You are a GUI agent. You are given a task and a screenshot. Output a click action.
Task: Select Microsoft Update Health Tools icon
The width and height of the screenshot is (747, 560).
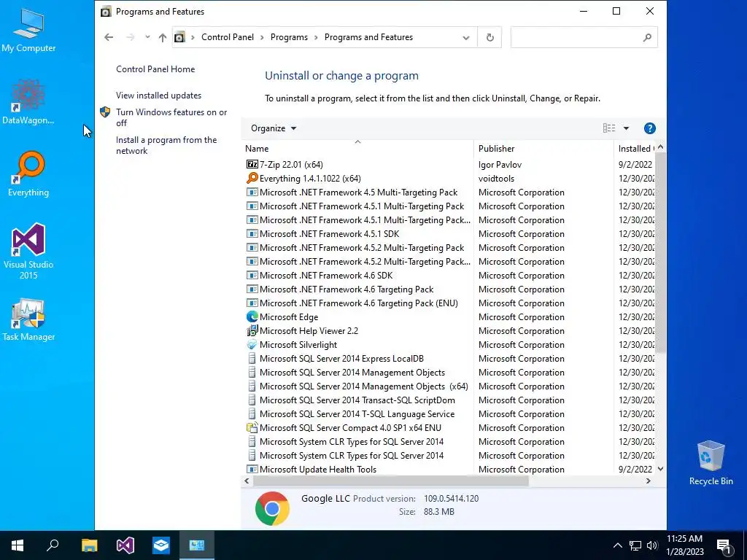252,469
